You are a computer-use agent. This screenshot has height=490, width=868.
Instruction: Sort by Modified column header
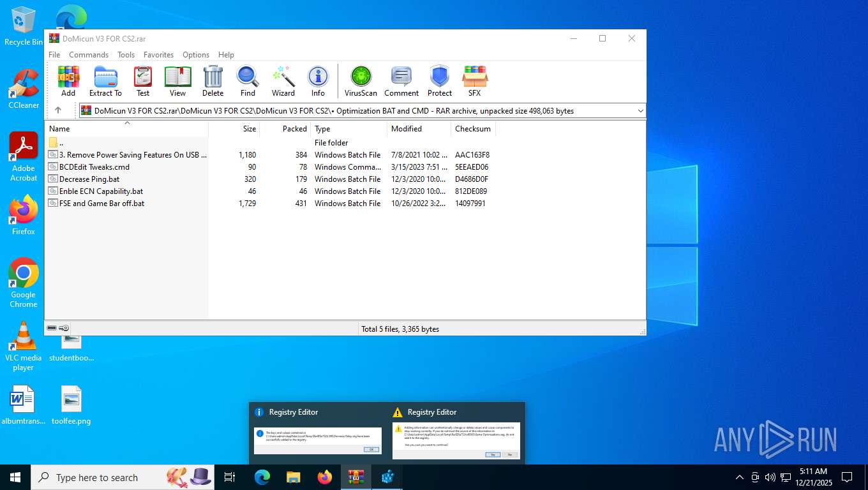coord(419,128)
